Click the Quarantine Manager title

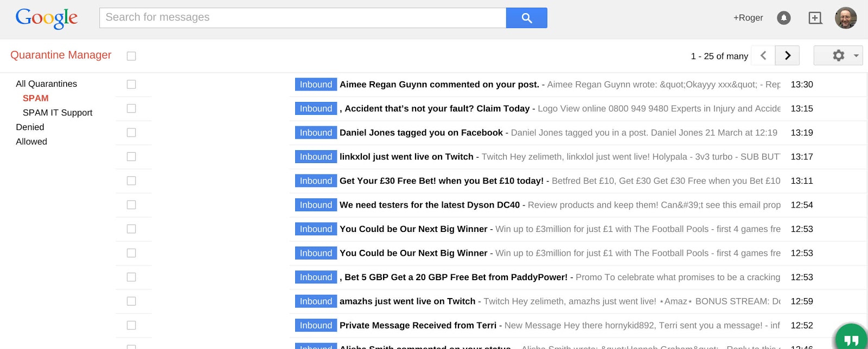(61, 55)
